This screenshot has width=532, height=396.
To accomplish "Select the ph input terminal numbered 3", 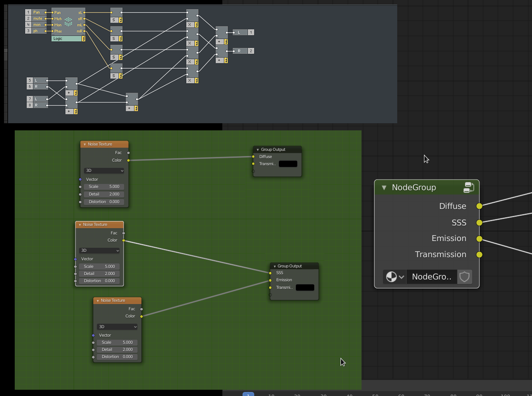I will point(36,31).
